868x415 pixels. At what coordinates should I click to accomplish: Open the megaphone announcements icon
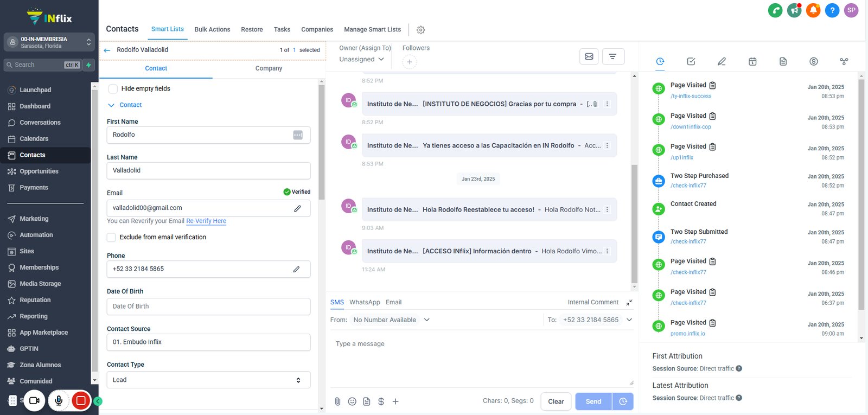tap(794, 10)
